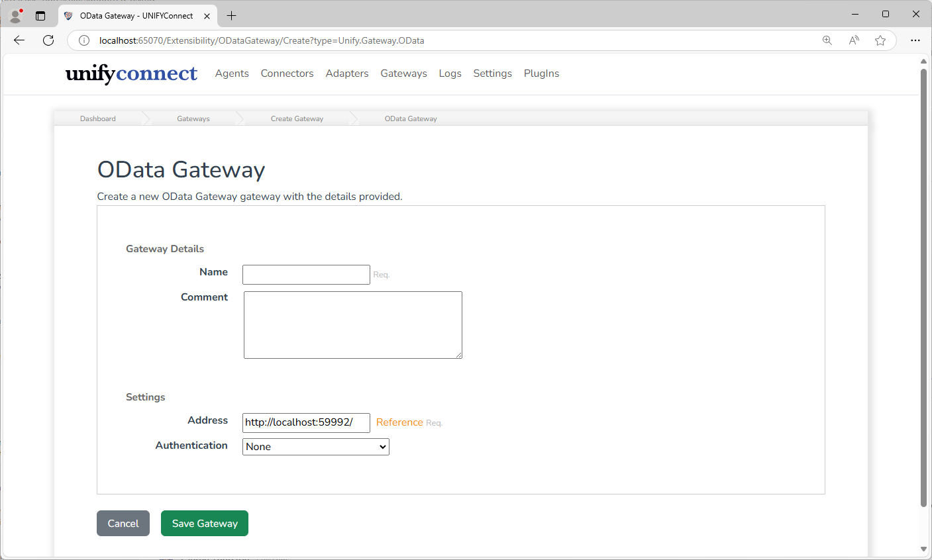Screen dimensions: 932x560
Task: Open the tab actions menu icon
Action: point(40,16)
